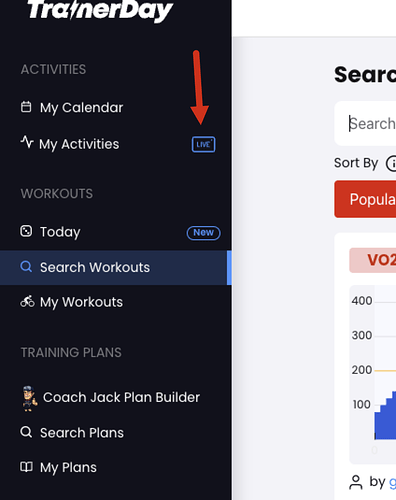This screenshot has width=396, height=500.
Task: Click the My Plans book icon
Action: click(26, 467)
